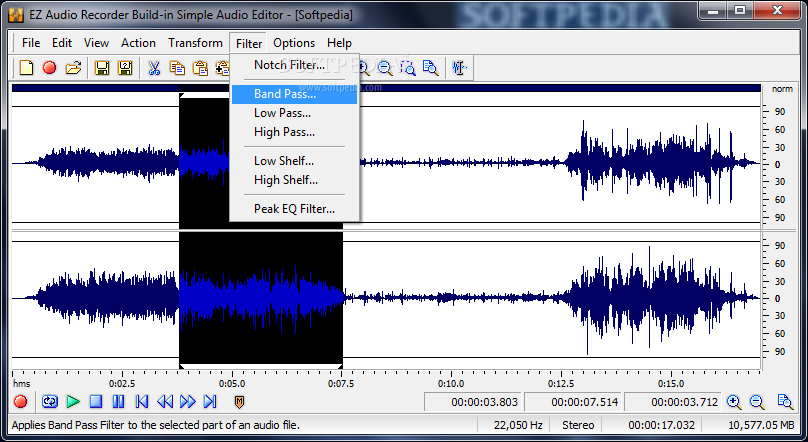This screenshot has height=442, width=808.
Task: Click the waveform trim icon in the top toolbar
Action: [x=459, y=67]
